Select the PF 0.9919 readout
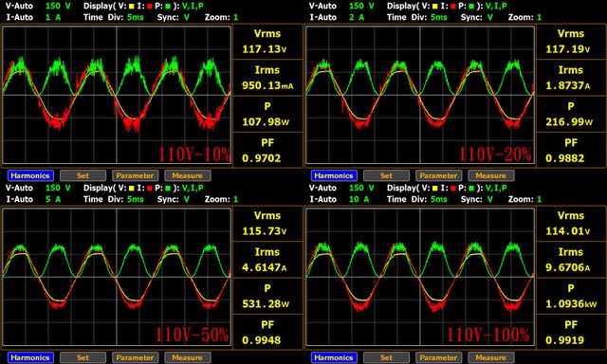The height and width of the screenshot is (364, 607). (x=571, y=333)
